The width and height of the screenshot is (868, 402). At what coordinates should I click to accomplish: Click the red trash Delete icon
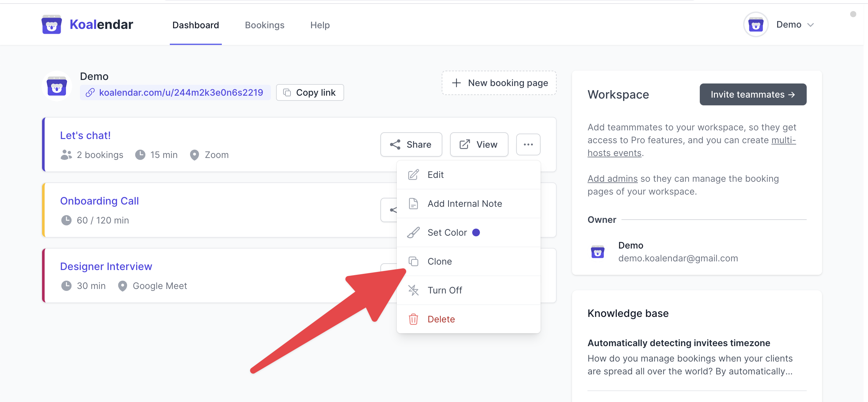pyautogui.click(x=413, y=319)
